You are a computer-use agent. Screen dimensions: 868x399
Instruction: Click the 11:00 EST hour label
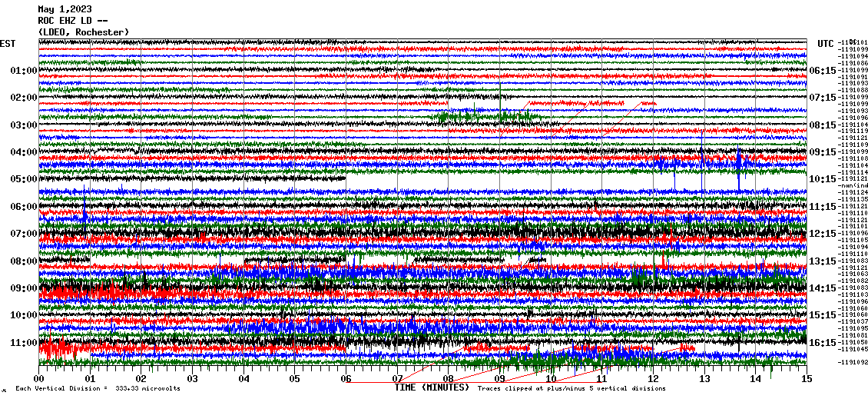pyautogui.click(x=24, y=343)
